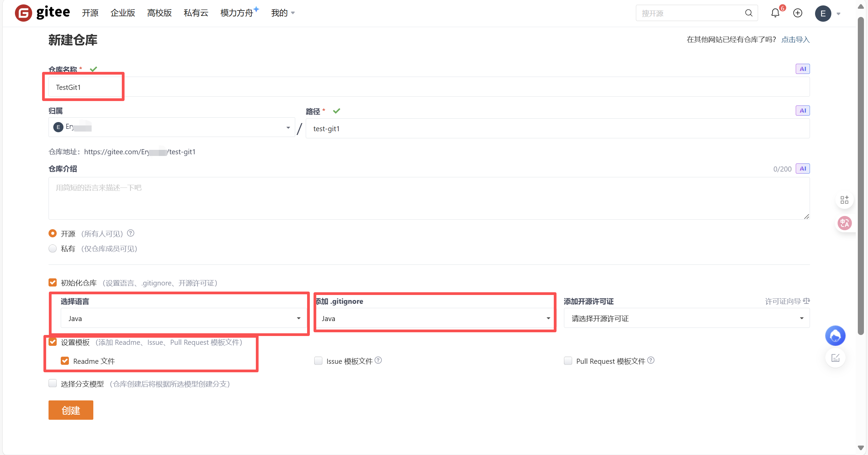Click the AI button for repository name
This screenshot has height=455, width=868.
coord(803,69)
